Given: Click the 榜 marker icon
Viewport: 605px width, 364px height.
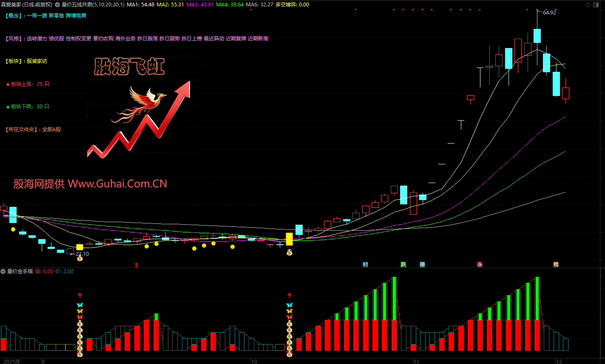Looking at the screenshot, I should tap(556, 265).
